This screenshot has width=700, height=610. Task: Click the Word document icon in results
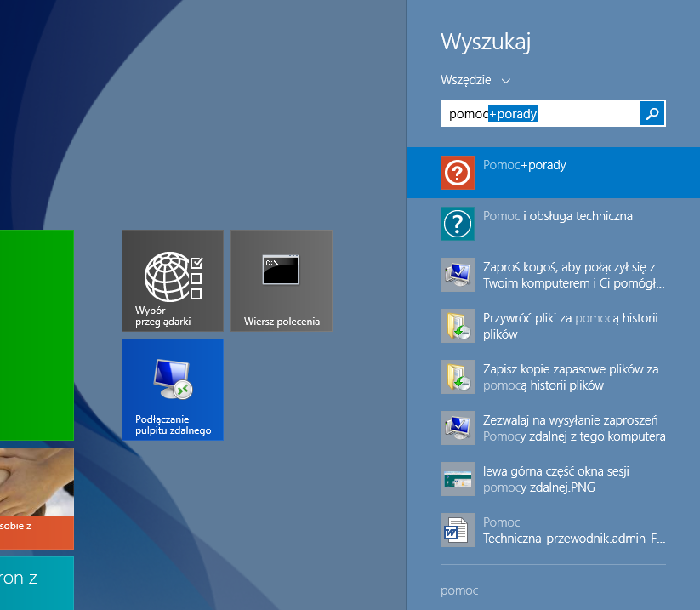[x=458, y=530]
